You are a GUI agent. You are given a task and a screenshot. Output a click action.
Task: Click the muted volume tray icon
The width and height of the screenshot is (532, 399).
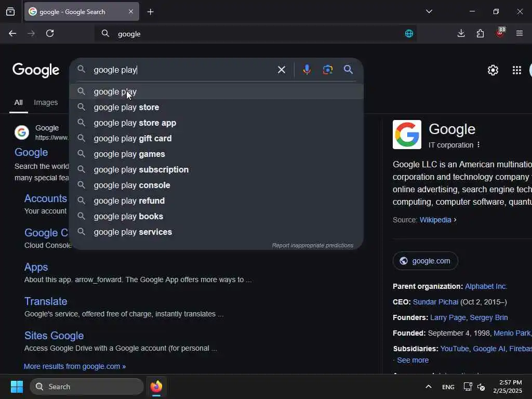pos(481,387)
